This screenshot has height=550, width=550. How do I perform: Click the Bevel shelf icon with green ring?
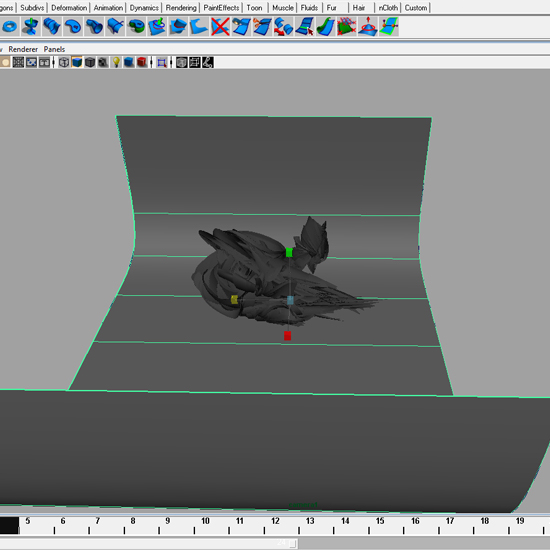[x=136, y=26]
